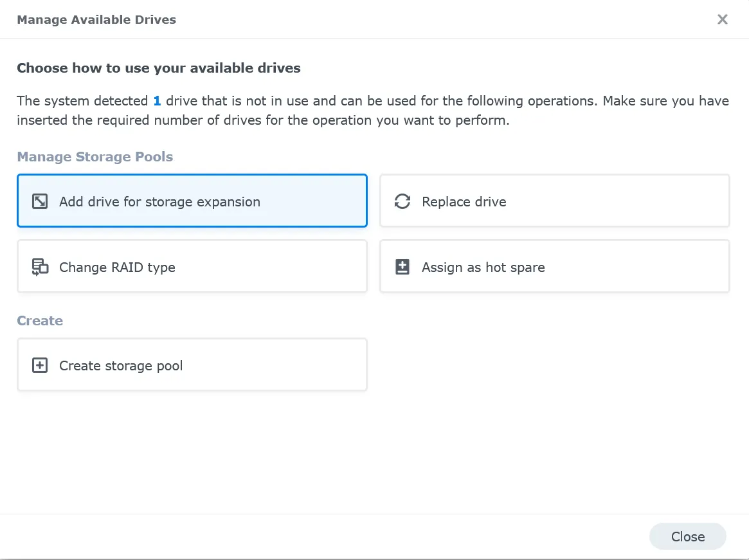
Task: Click the plus icon on Create storage pool
Action: pos(39,365)
